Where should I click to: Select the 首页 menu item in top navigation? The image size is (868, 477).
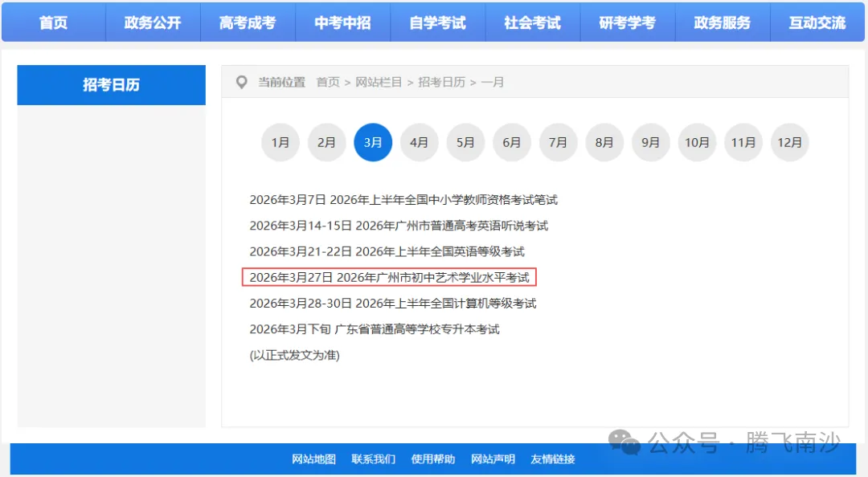(x=53, y=22)
